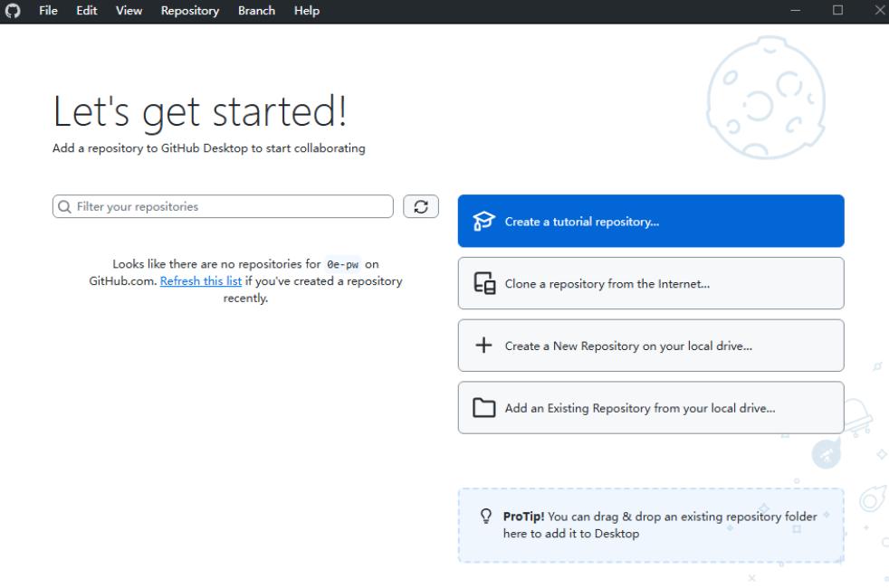Click the GitHub logo in title bar
Screen dimensions: 889x588
(x=14, y=11)
